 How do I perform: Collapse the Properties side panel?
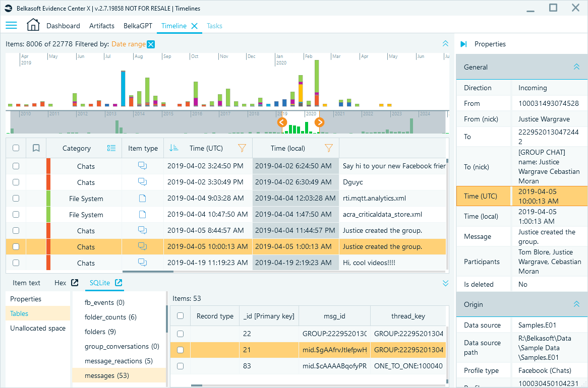(464, 44)
